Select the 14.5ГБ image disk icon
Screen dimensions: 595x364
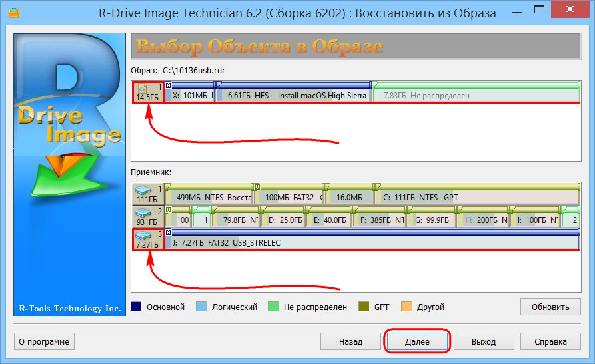[148, 92]
